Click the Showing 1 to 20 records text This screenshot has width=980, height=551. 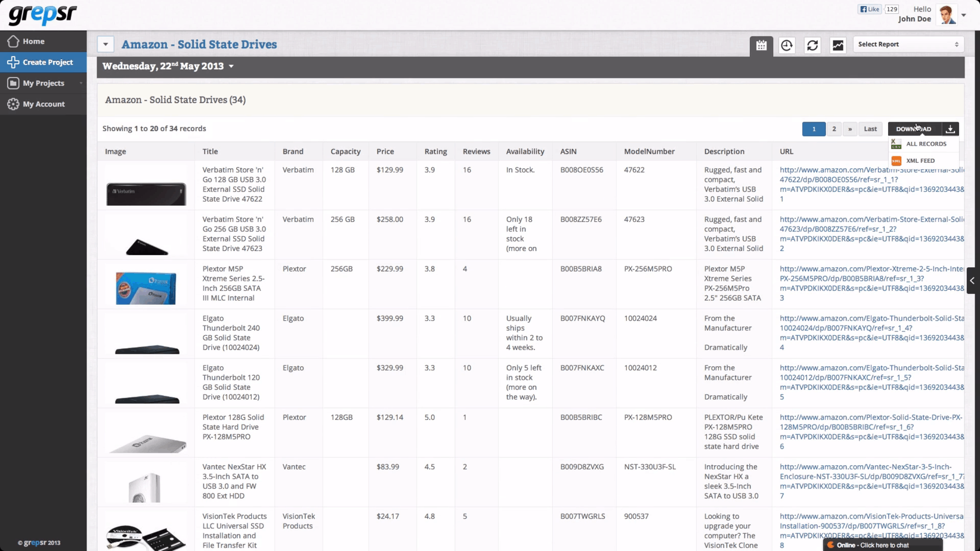click(154, 129)
